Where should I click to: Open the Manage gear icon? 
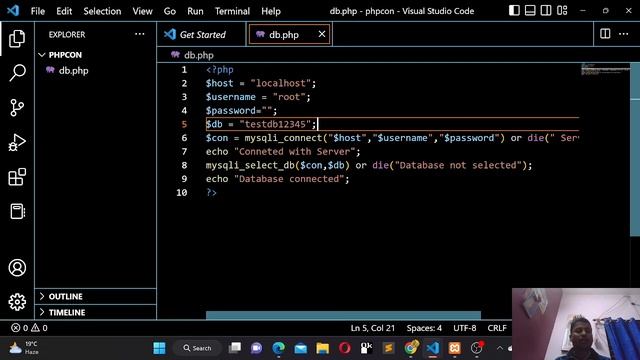pos(17,302)
